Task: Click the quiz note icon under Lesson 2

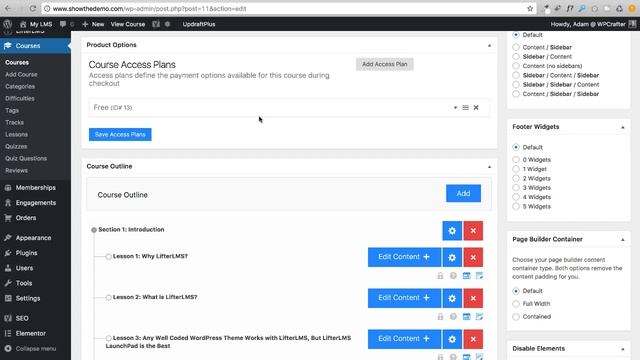Action: pos(479,317)
